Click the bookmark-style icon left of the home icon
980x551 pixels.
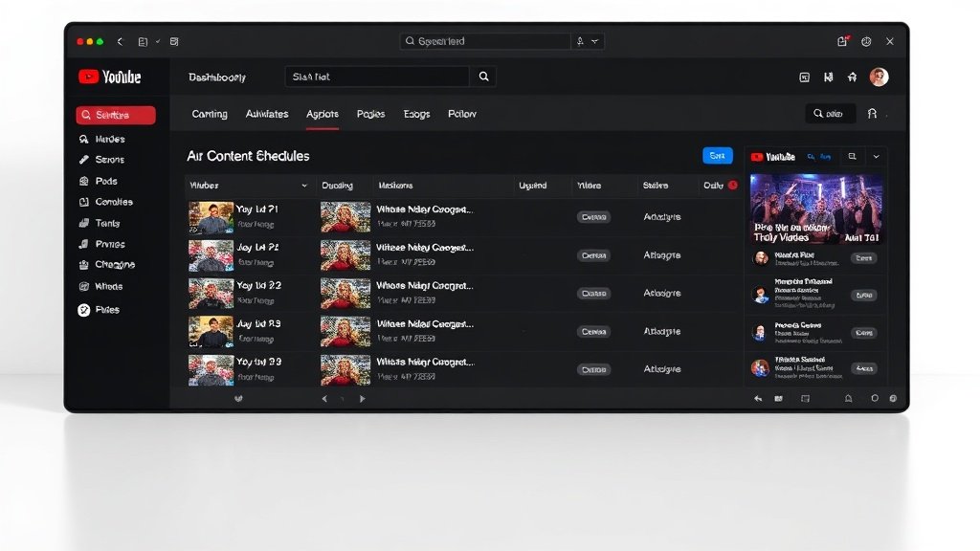click(x=828, y=77)
